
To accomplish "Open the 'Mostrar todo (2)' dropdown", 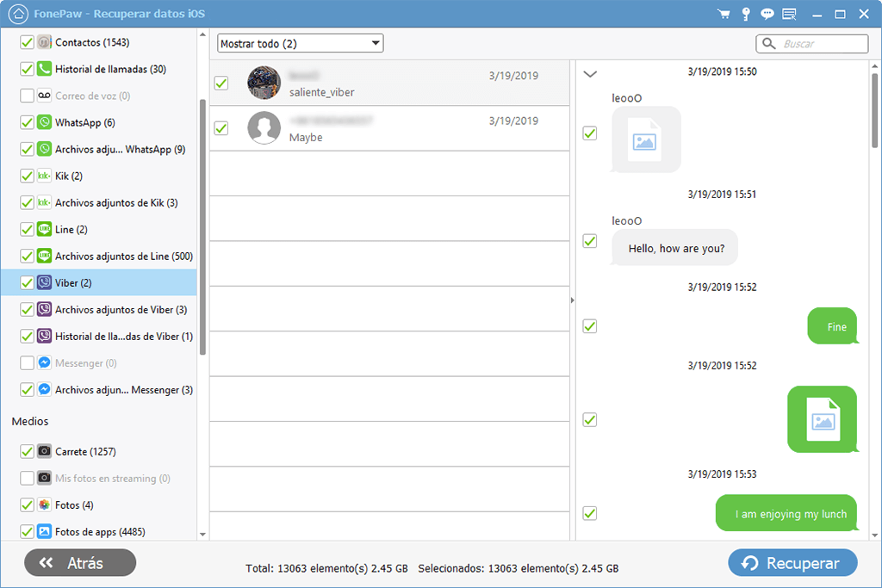I will pos(301,43).
